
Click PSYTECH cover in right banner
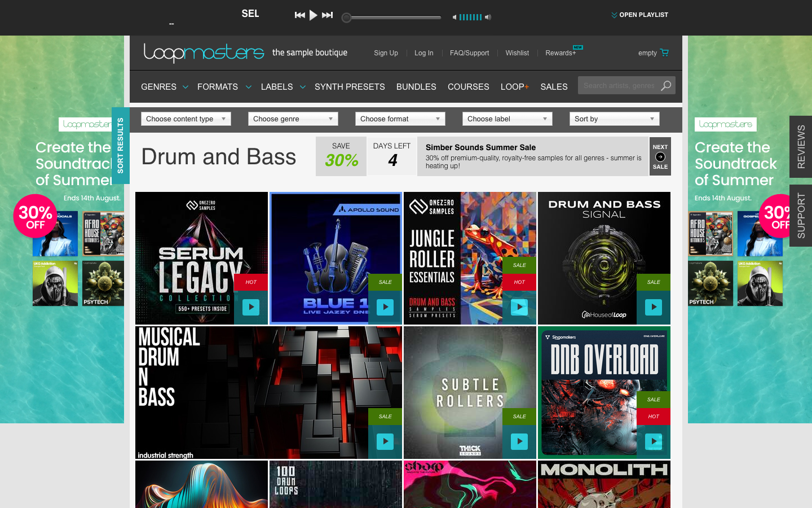710,283
